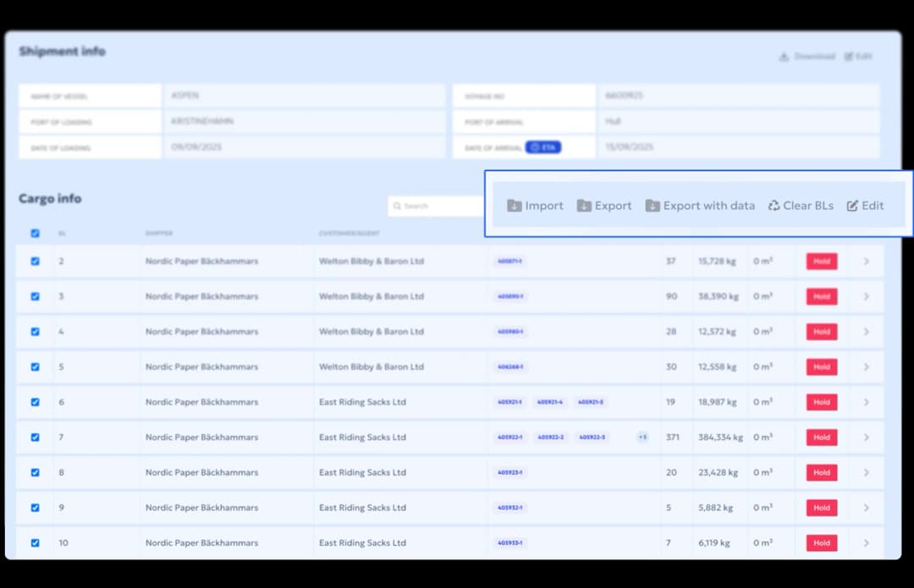Show extra tags with +3 badge in row 7

tap(642, 437)
